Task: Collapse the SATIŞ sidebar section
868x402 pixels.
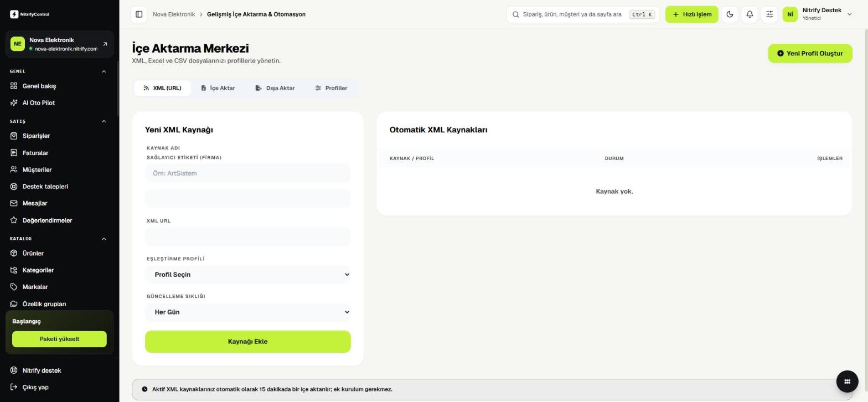Action: pos(104,121)
